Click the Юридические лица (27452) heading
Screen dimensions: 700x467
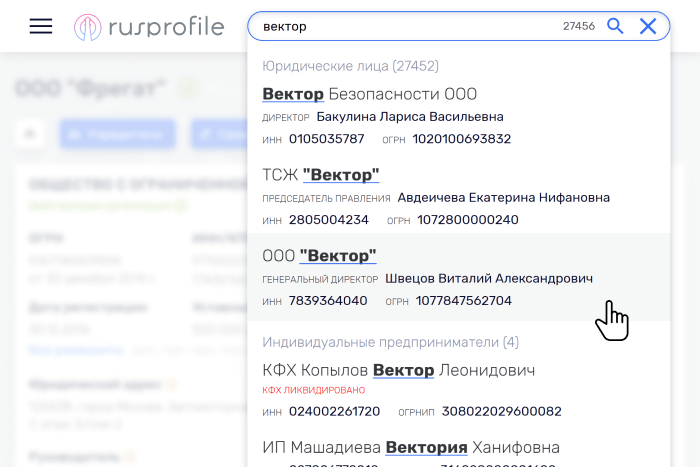[x=350, y=66]
